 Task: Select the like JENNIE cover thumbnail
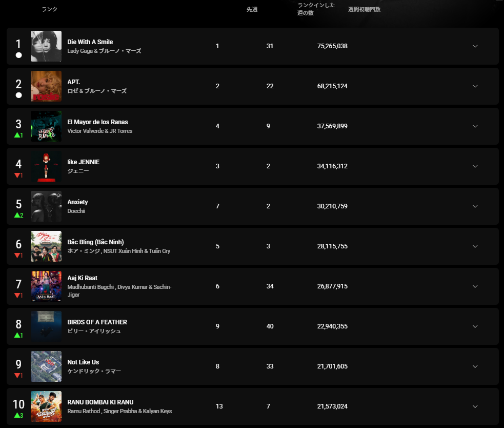coord(46,166)
